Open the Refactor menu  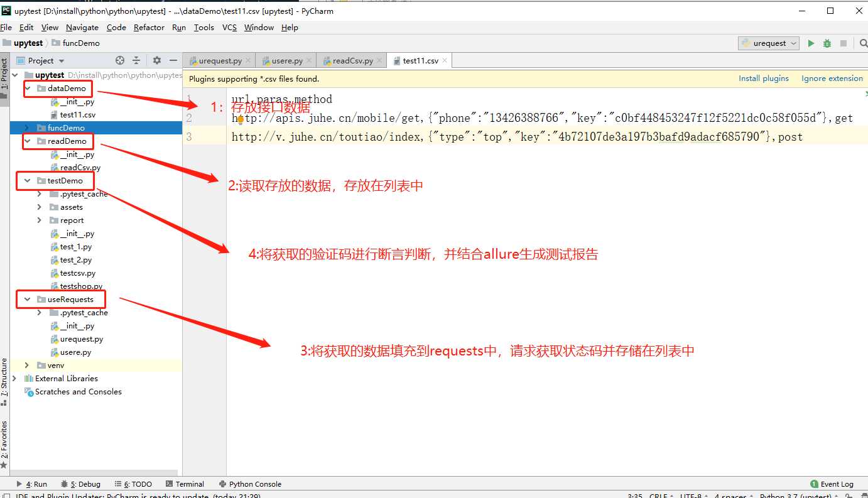pyautogui.click(x=149, y=27)
